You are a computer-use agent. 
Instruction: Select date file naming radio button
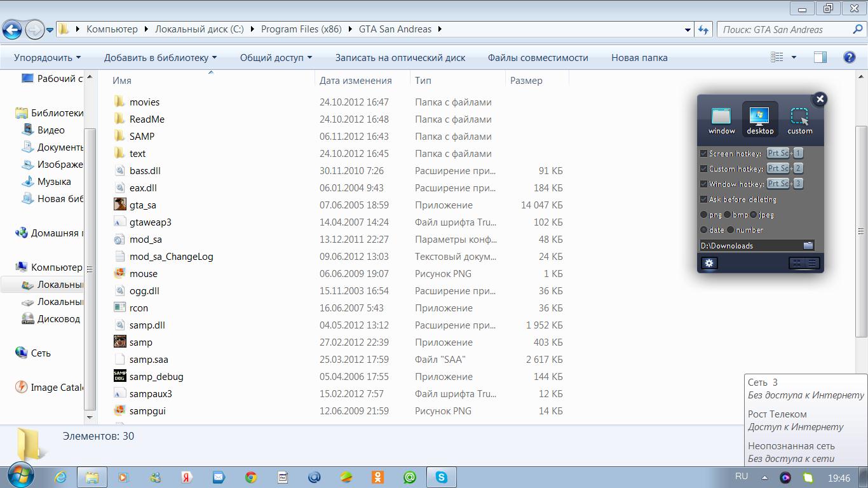click(x=704, y=230)
